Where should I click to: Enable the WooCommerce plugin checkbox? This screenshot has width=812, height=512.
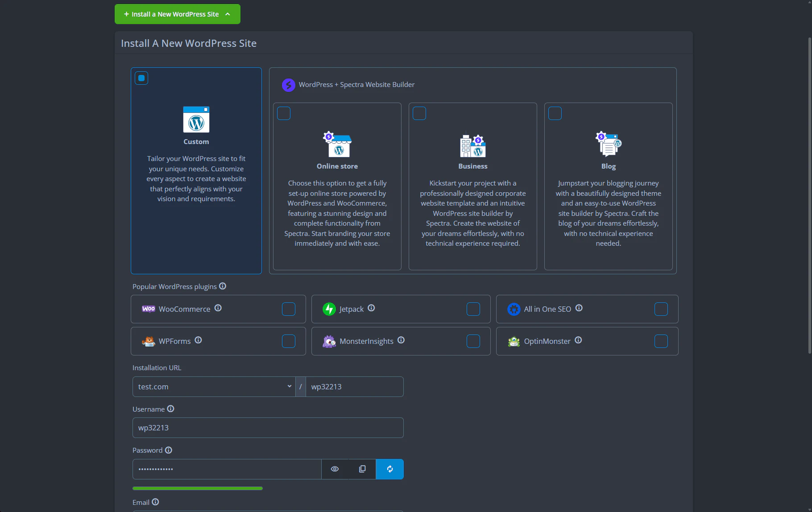click(x=289, y=309)
